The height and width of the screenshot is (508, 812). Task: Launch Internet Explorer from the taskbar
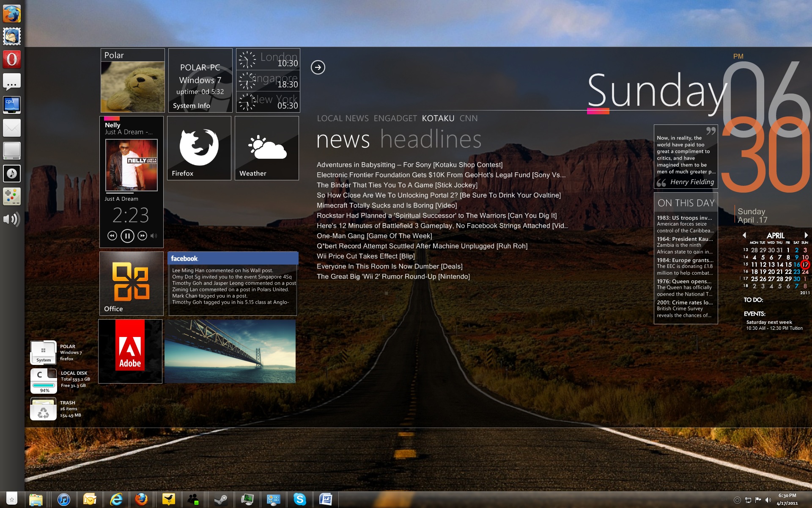click(x=116, y=500)
